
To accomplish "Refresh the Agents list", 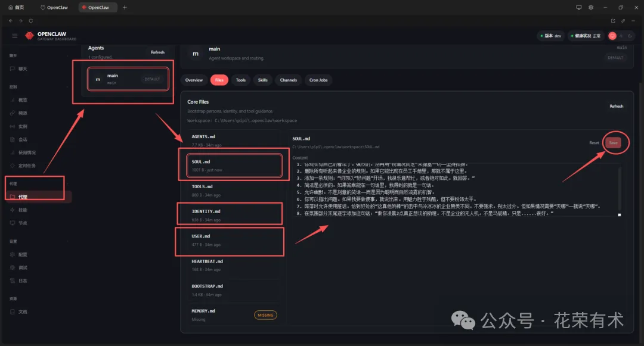I will (x=157, y=52).
